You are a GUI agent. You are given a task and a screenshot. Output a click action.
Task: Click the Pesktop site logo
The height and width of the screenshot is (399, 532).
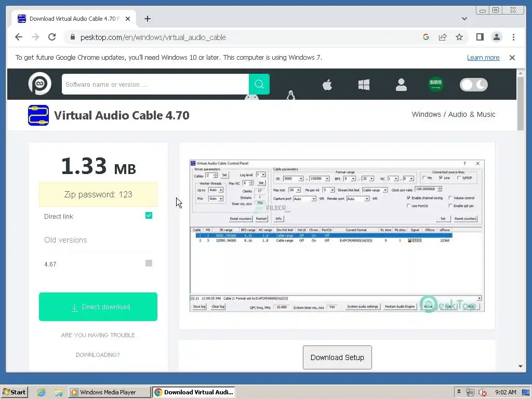(39, 84)
